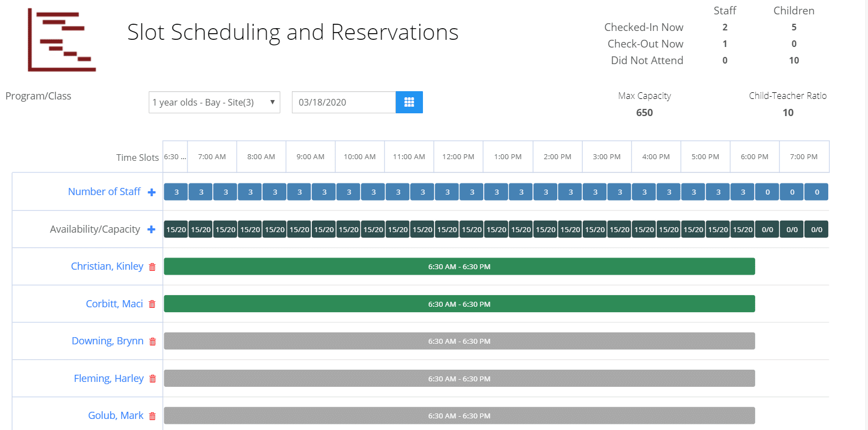Select Christian, Kinley green reservation bar
Viewport: 868px width, 430px height.
click(x=459, y=266)
